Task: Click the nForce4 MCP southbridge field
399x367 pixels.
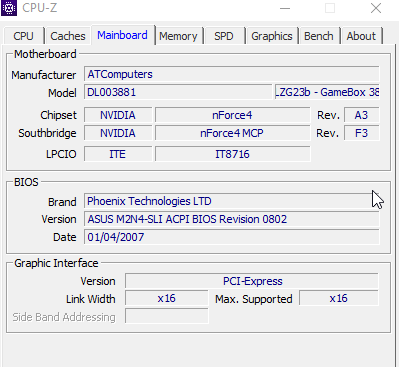Action: coord(232,133)
